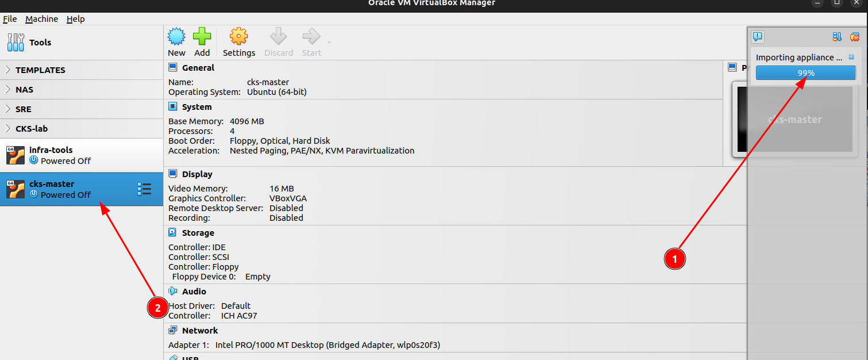The height and width of the screenshot is (360, 868).
Task: Click the Importing appliance 99% progress bar
Action: point(805,73)
